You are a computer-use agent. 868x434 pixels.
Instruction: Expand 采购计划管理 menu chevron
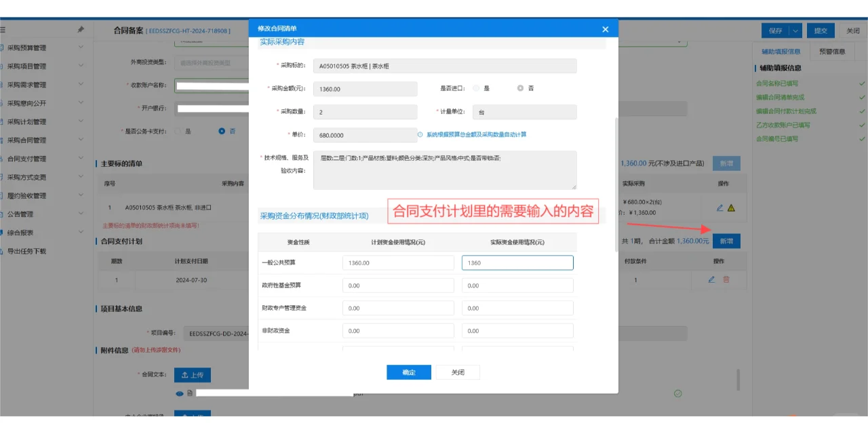coord(81,121)
